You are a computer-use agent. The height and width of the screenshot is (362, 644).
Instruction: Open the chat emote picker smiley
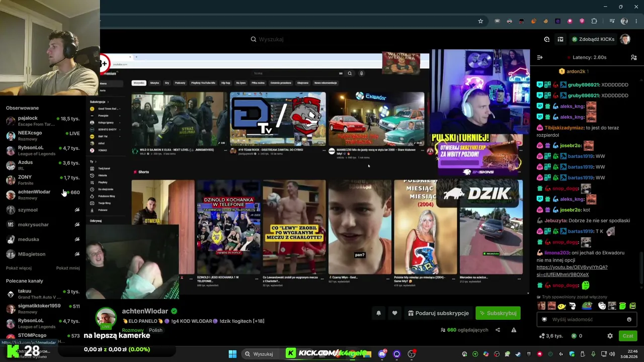click(629, 319)
